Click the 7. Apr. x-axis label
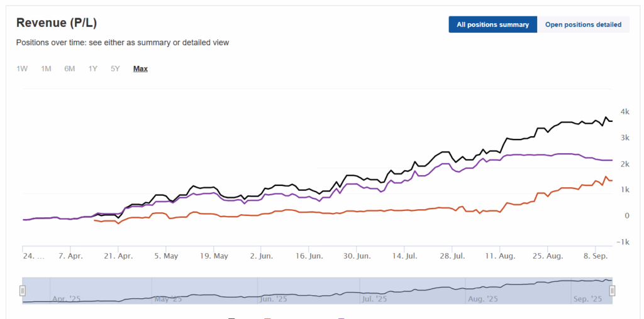Viewport: 644px width, 319px height. [x=70, y=256]
